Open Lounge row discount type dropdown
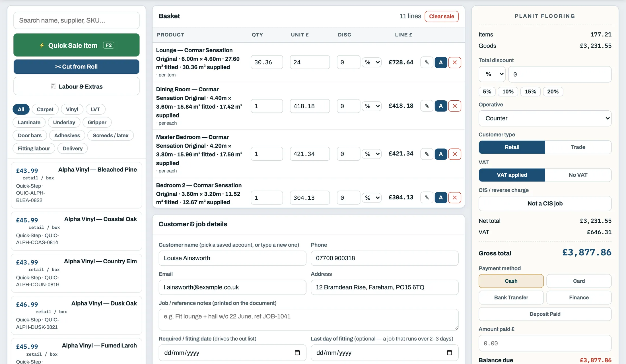 click(x=372, y=62)
